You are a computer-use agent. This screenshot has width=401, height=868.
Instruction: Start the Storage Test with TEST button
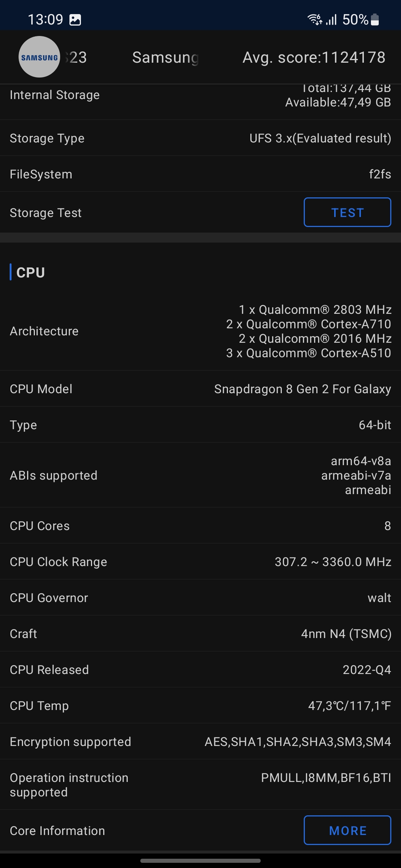pos(347,212)
